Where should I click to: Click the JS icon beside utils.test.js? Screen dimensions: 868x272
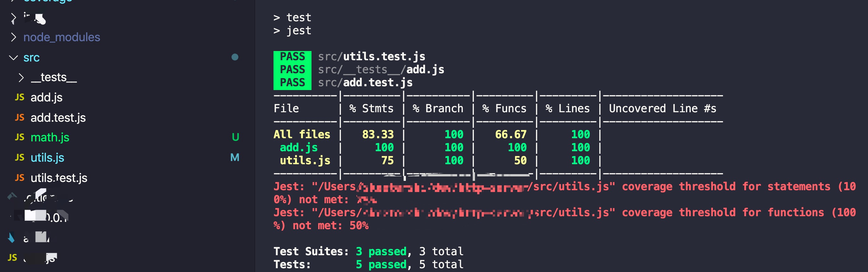[x=20, y=178]
